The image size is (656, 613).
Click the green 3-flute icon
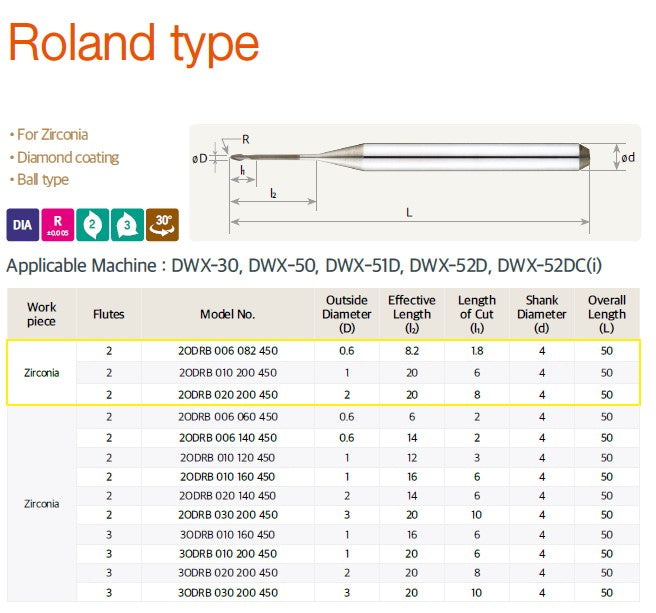(x=127, y=225)
